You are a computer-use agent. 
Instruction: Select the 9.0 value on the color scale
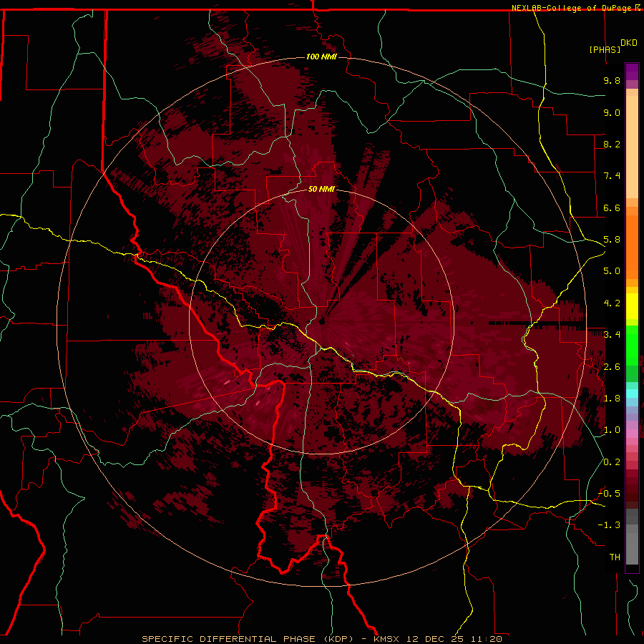coord(612,112)
